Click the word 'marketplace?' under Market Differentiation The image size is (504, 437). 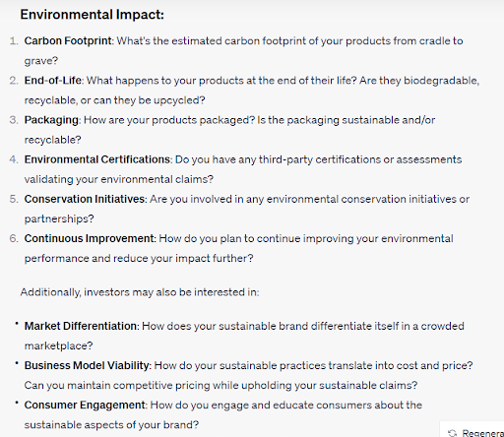click(x=58, y=345)
